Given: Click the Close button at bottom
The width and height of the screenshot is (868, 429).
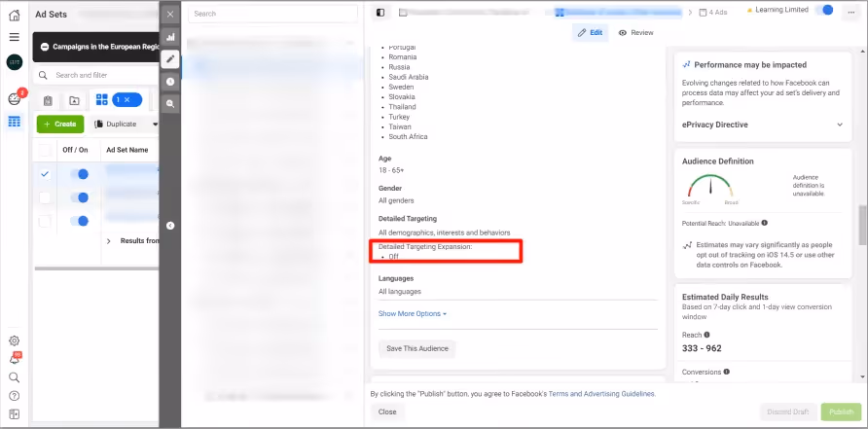Looking at the screenshot, I should click(387, 411).
